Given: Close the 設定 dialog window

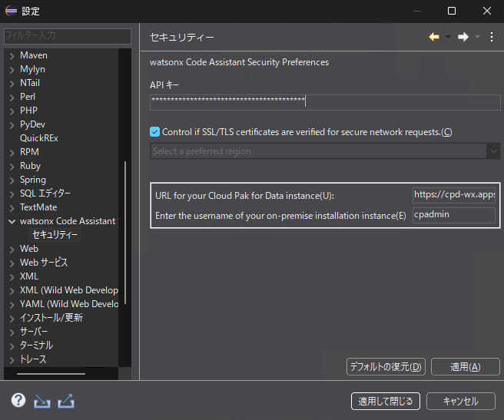Looking at the screenshot, I should point(487,11).
